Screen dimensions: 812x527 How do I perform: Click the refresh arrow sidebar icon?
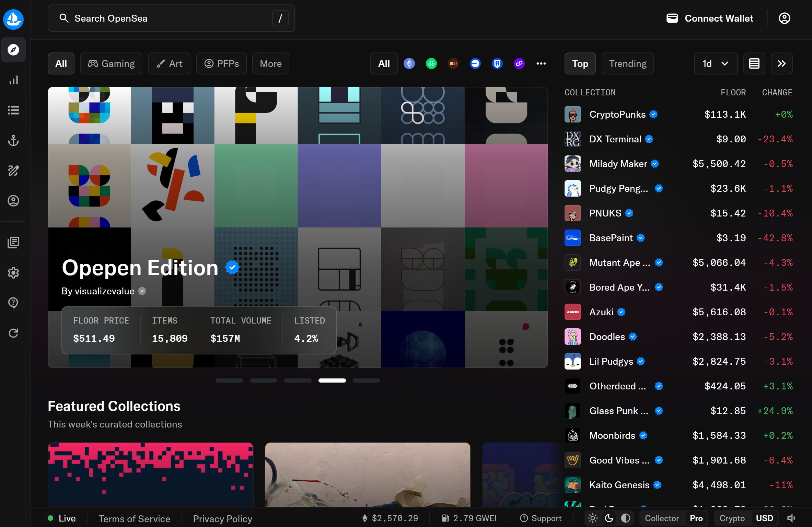pyautogui.click(x=13, y=333)
